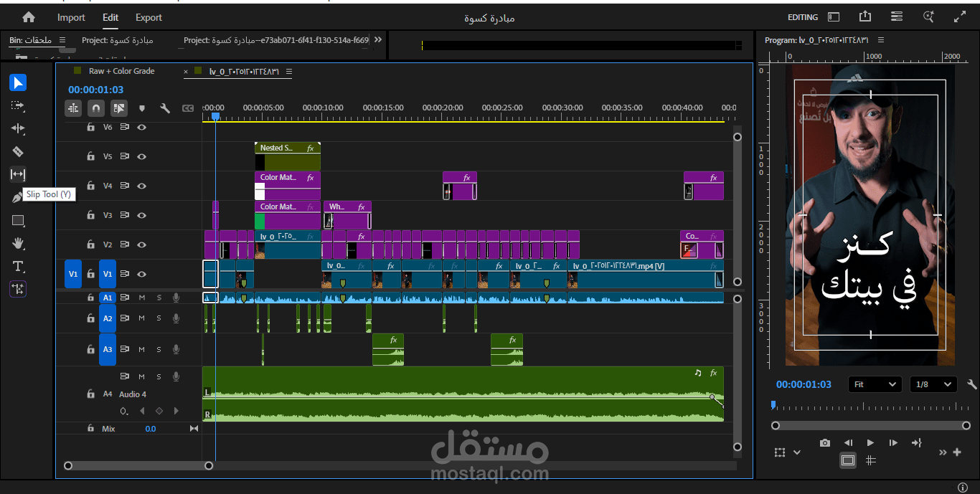Select the Slip tool in the toolbar
The height and width of the screenshot is (494, 980).
pyautogui.click(x=17, y=174)
